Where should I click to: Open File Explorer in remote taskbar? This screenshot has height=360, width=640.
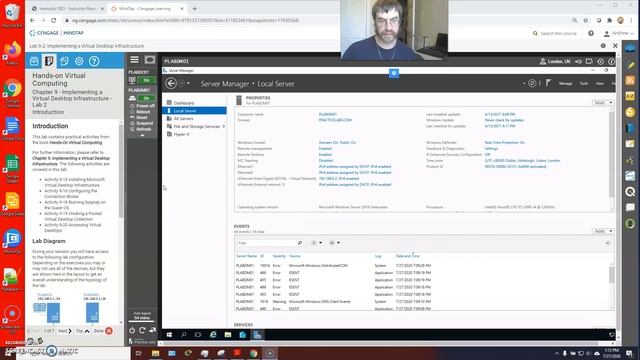[228, 335]
